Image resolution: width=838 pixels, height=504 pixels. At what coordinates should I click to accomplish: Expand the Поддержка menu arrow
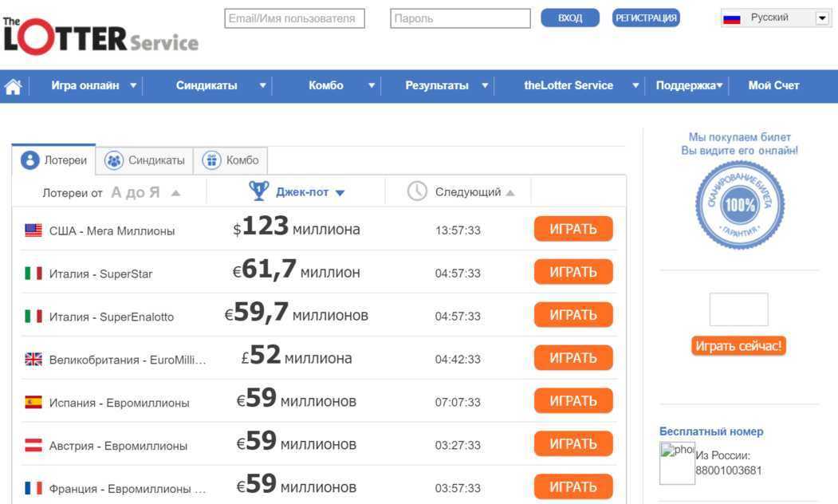pyautogui.click(x=719, y=85)
